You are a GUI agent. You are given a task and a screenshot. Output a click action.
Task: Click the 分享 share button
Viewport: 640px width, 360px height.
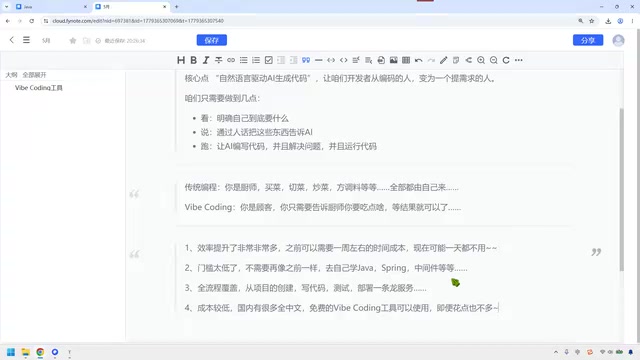coord(588,40)
